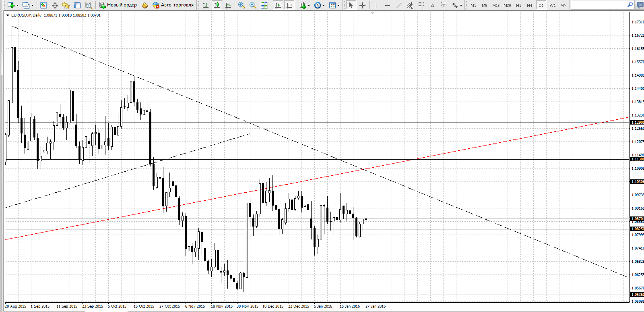Image resolution: width=644 pixels, height=312 pixels.
Task: Choose the Equidistant Channel tool
Action: pyautogui.click(x=410, y=5)
